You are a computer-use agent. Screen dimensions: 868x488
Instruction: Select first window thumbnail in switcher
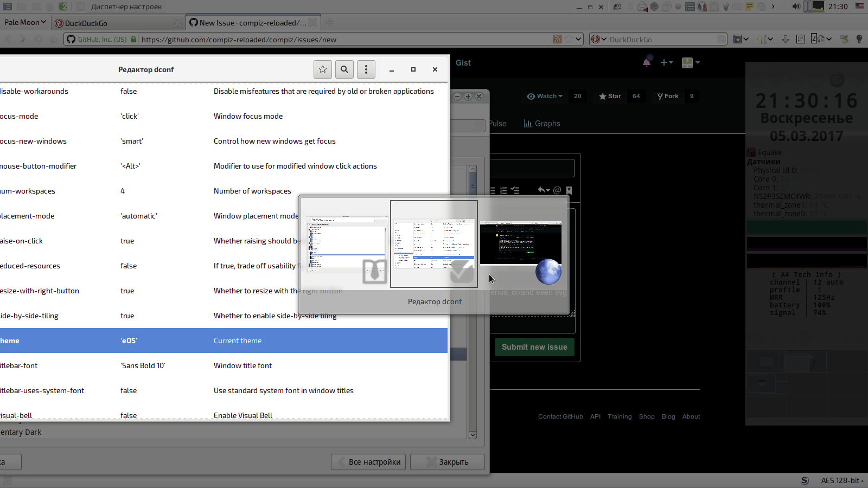coord(347,244)
